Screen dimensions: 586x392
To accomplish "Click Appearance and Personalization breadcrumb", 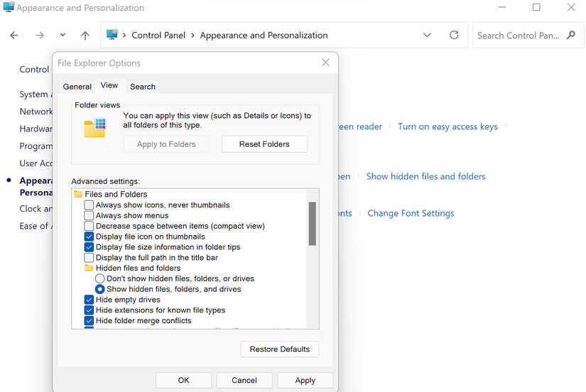I will 264,35.
